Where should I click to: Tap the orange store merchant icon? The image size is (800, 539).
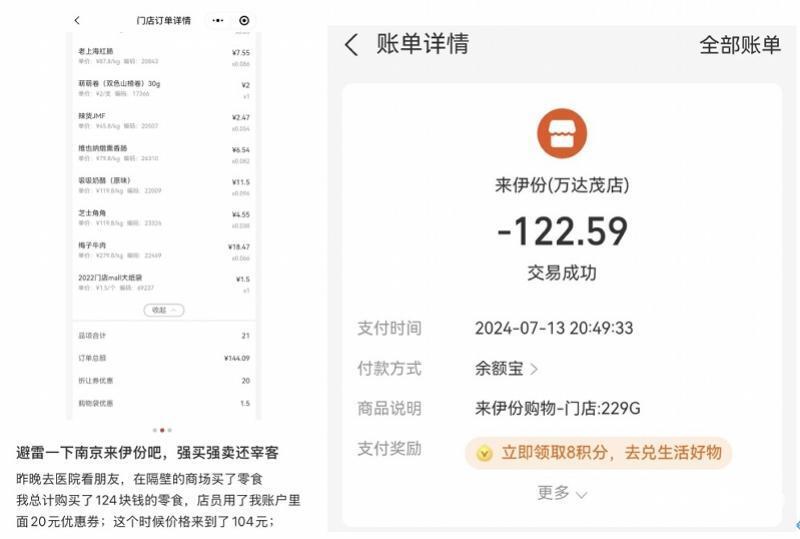coord(562,133)
